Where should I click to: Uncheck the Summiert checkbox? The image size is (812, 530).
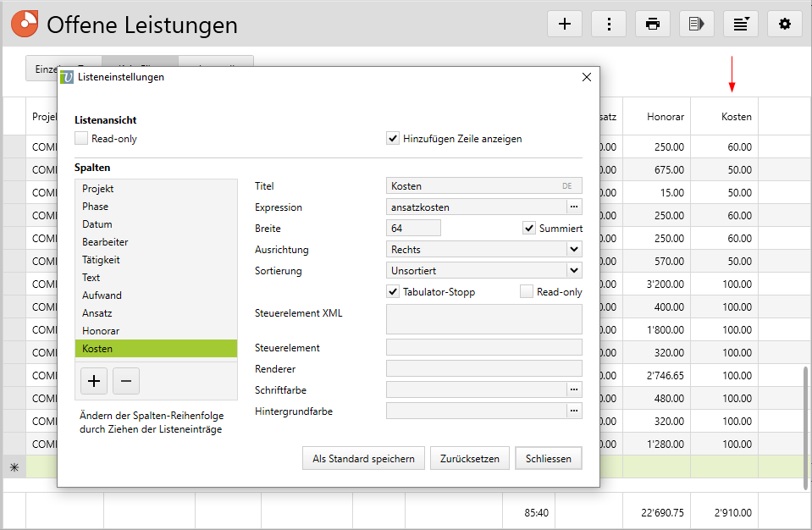point(529,228)
